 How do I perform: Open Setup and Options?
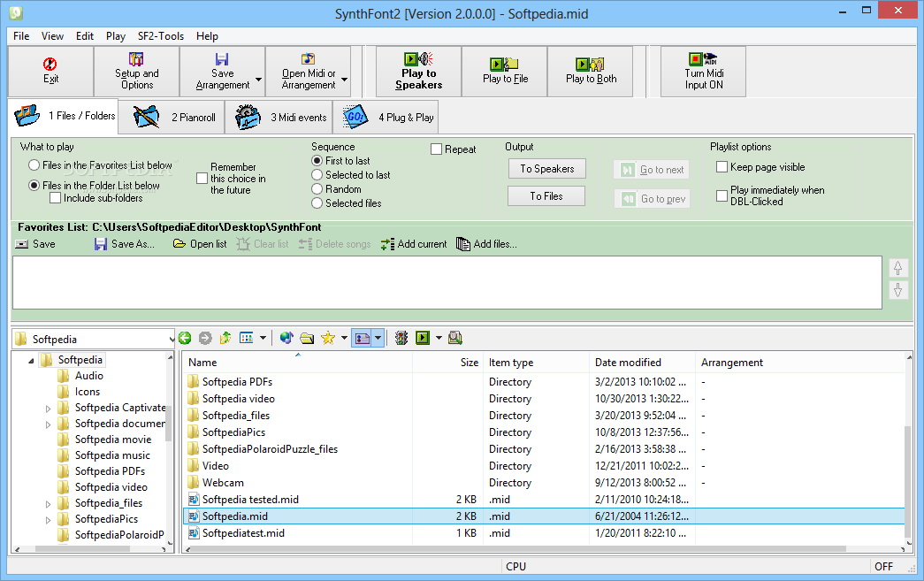coord(136,72)
